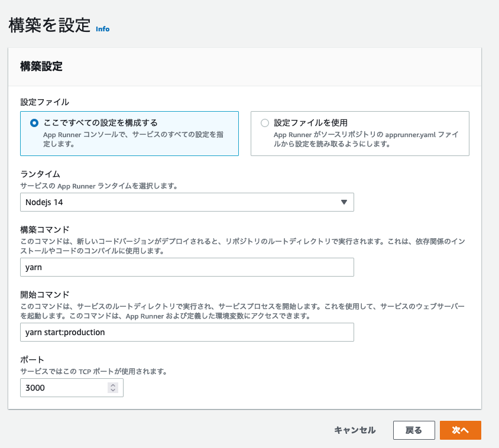Click the 開始コマンド field label

click(x=44, y=294)
